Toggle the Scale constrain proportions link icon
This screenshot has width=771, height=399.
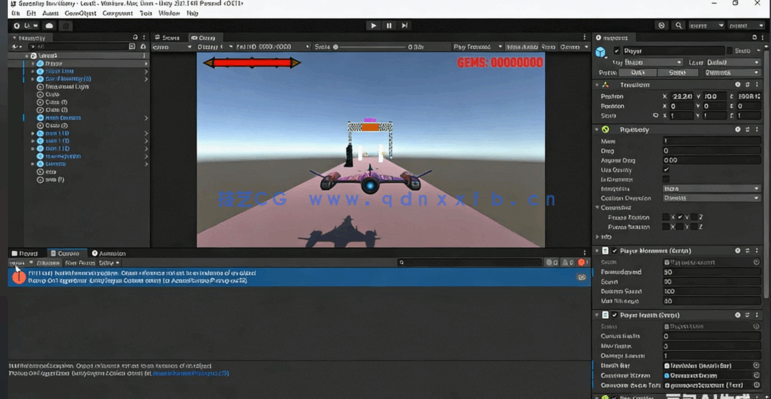655,116
